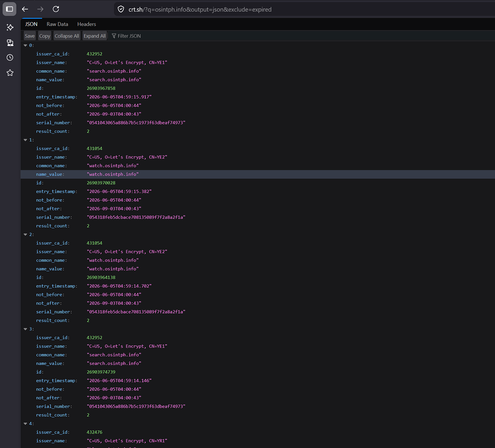Viewport: 495px width, 448px height.
Task: Click entry_timestamp "2026-06-05T04:59:14.702"
Action: [x=119, y=286]
